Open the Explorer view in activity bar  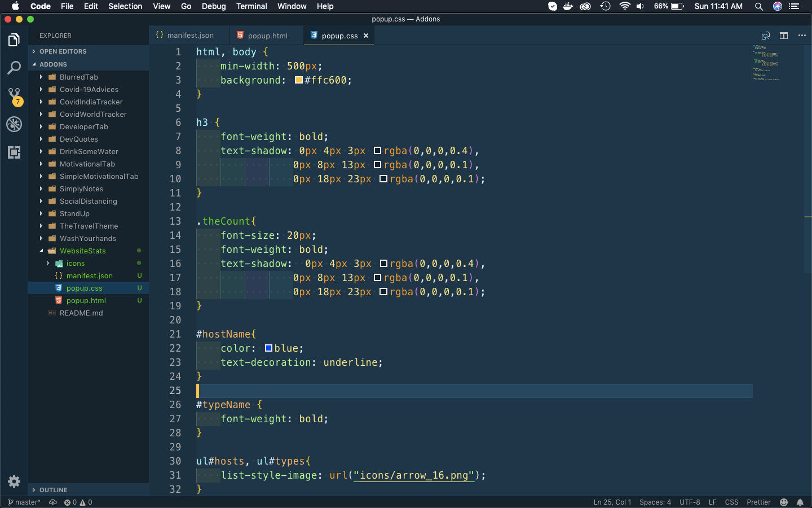point(14,40)
